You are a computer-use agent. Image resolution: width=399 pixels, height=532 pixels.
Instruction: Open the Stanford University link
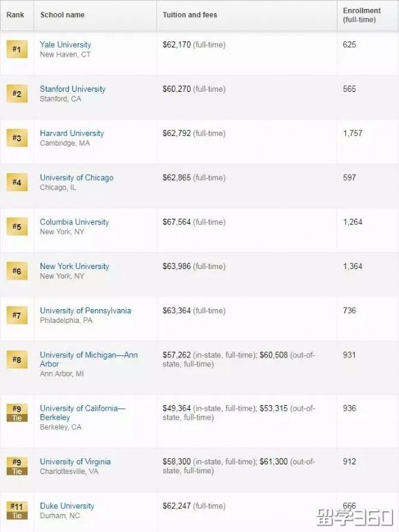pyautogui.click(x=72, y=89)
